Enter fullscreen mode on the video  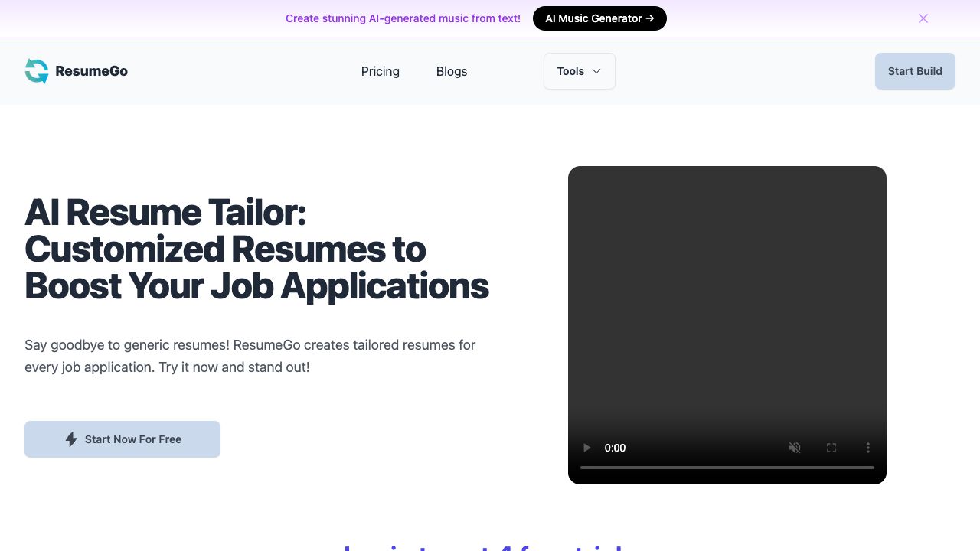point(831,448)
